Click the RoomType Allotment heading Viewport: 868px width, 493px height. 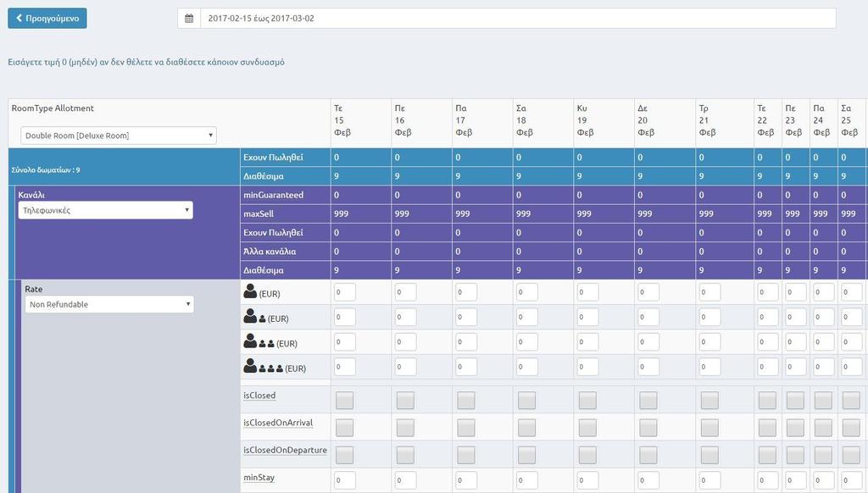[x=53, y=108]
